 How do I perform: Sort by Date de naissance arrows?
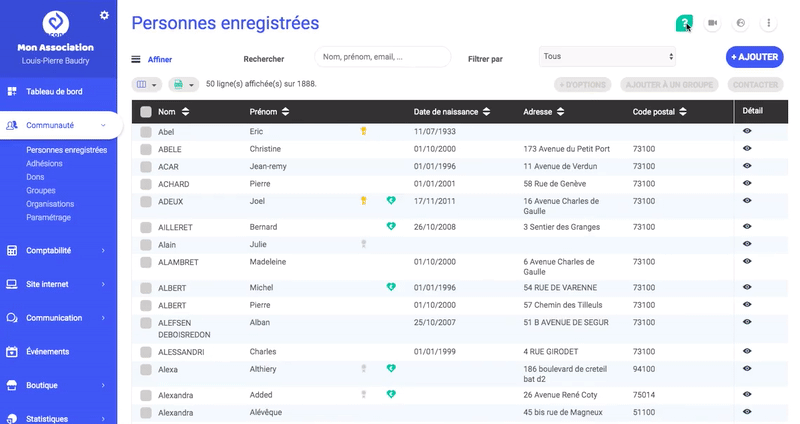pyautogui.click(x=486, y=112)
